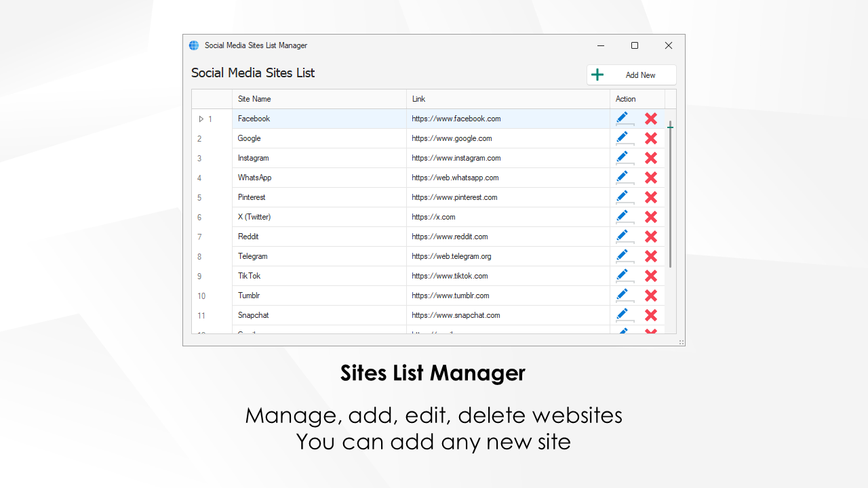868x488 pixels.
Task: Edit the Reddit row
Action: click(x=623, y=237)
